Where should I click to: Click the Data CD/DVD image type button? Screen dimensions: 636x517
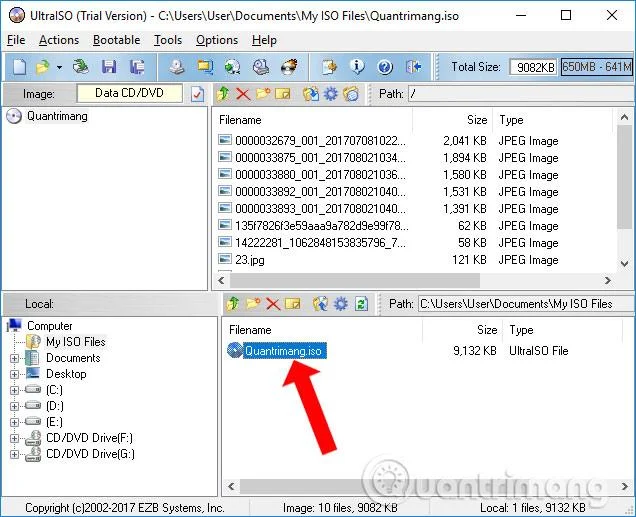click(129, 93)
